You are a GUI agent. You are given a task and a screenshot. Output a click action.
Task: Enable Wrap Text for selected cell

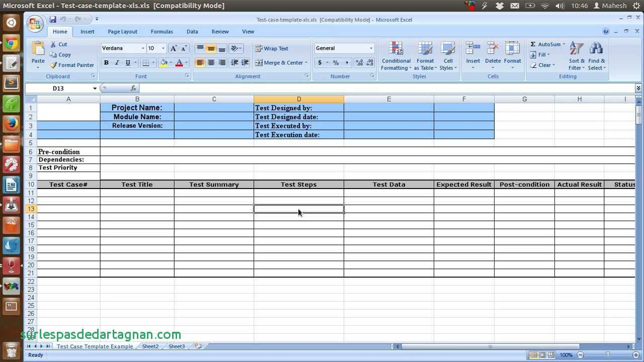[x=275, y=48]
